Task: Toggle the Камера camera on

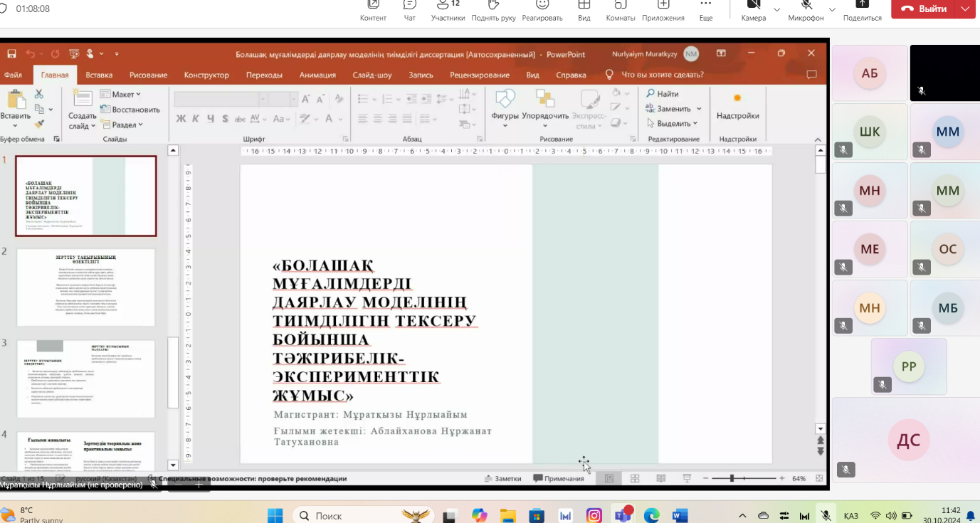Action: click(x=753, y=11)
